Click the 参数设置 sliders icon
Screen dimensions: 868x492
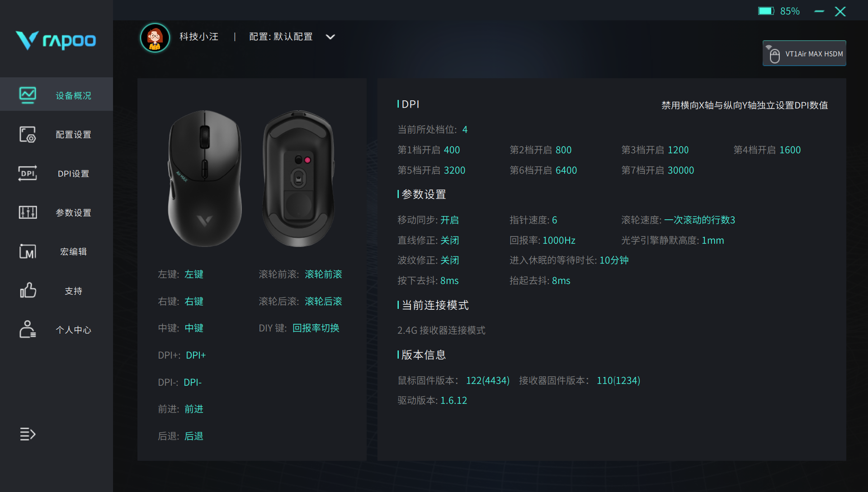click(28, 212)
